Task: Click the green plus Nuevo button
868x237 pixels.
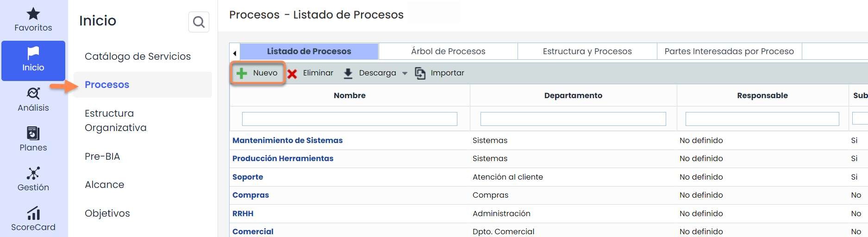Action: tap(257, 73)
